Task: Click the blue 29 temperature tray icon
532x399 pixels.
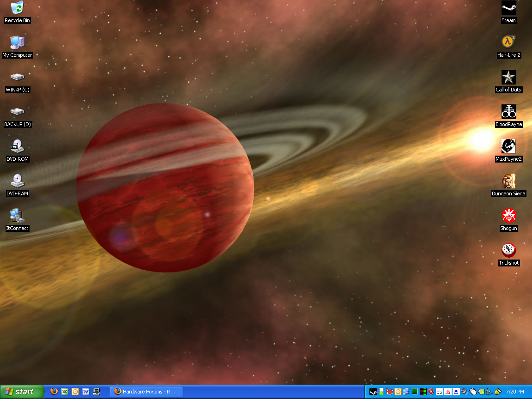Action: 456,392
